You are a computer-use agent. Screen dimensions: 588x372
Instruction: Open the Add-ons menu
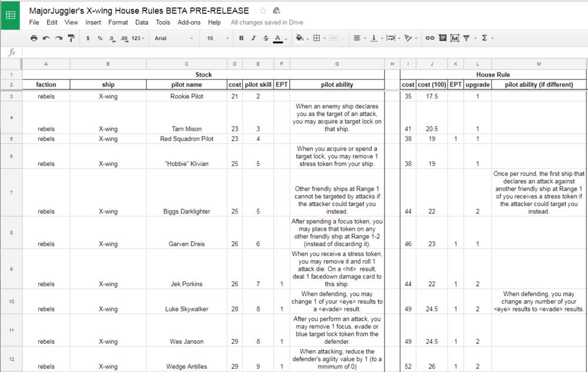189,22
